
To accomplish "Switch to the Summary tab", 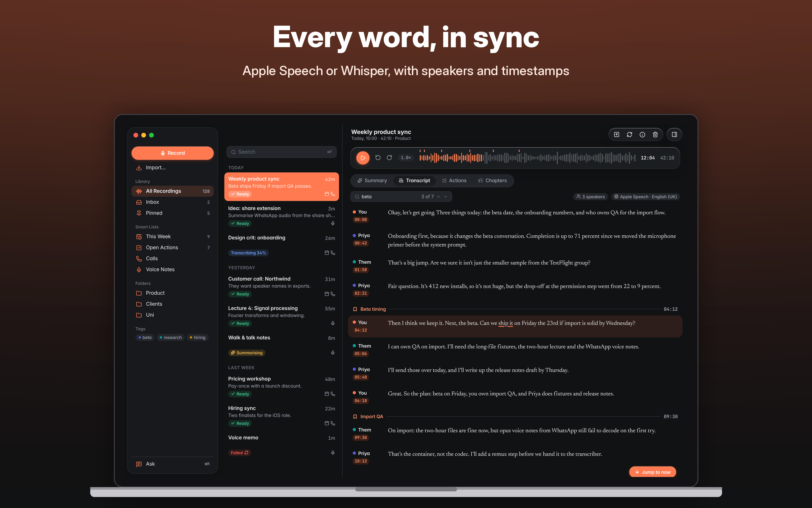I will click(372, 180).
